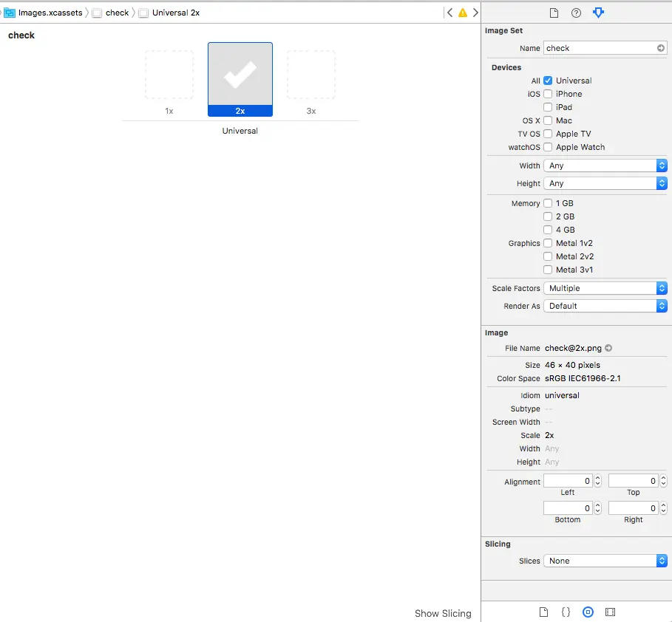Click the Bottom alignment field
This screenshot has width=672, height=622.
click(x=568, y=508)
